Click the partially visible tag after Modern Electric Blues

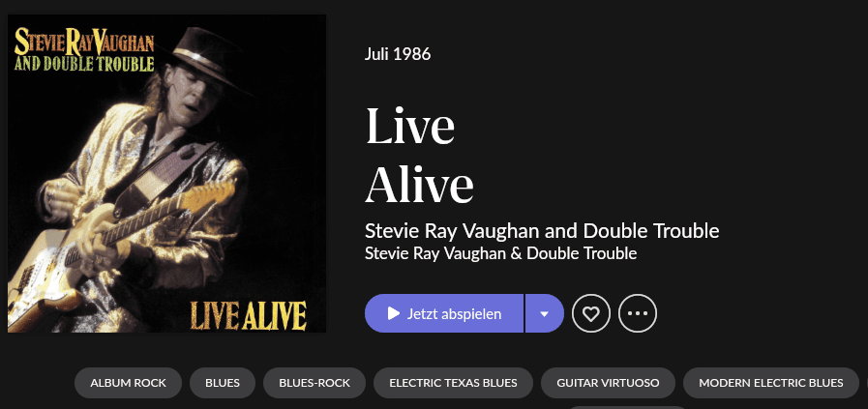point(866,383)
